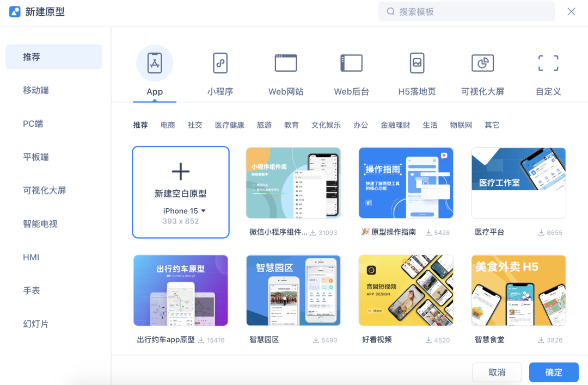Select the App prototype type icon

click(x=155, y=63)
